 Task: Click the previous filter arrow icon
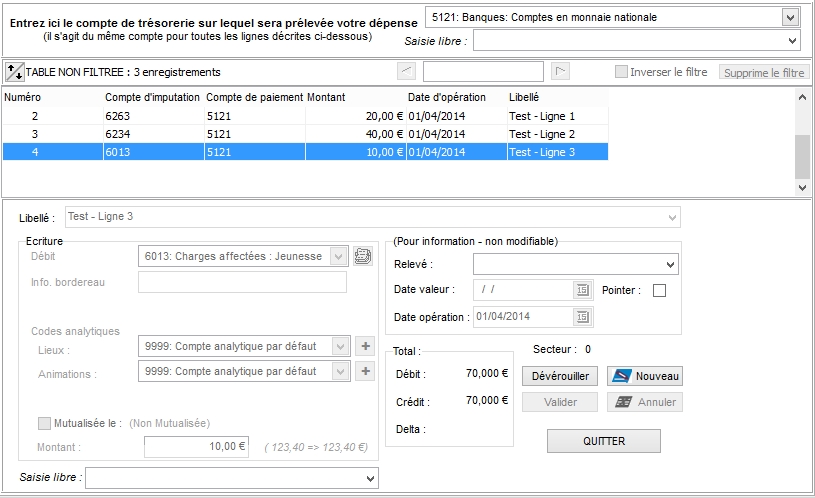tap(406, 71)
